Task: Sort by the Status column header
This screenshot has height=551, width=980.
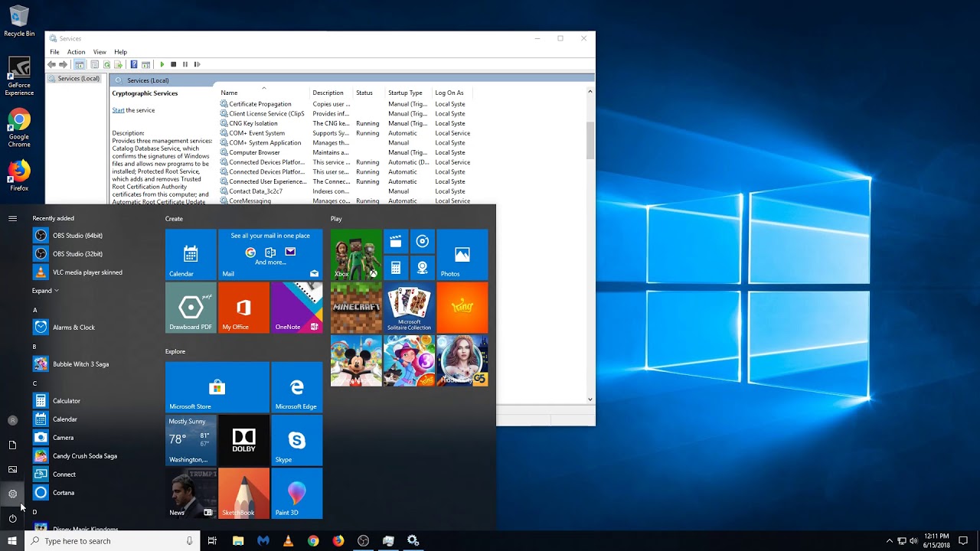Action: coord(364,93)
